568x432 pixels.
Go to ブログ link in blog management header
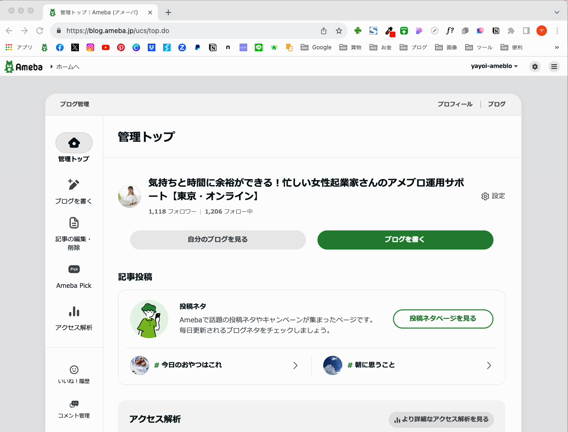[496, 104]
